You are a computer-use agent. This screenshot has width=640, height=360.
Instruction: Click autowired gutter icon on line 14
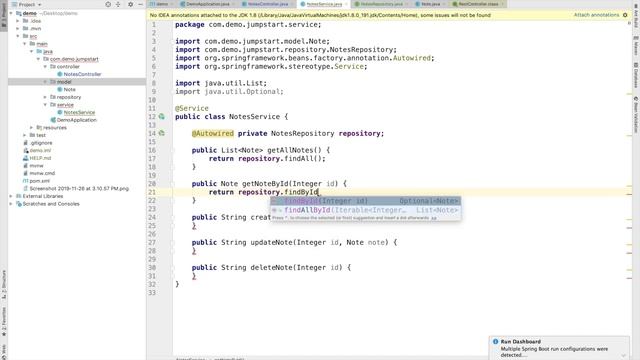click(x=162, y=133)
